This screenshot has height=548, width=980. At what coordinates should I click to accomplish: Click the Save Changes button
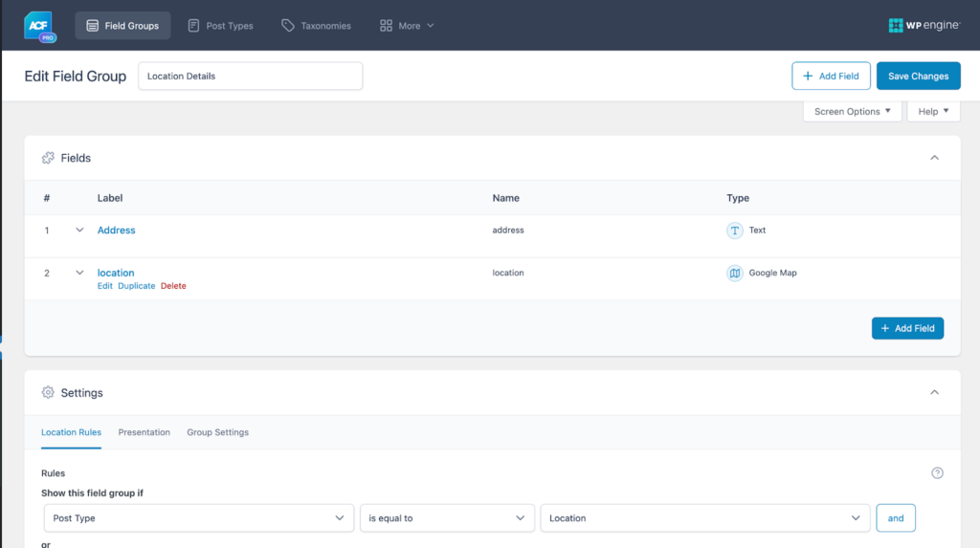[918, 77]
